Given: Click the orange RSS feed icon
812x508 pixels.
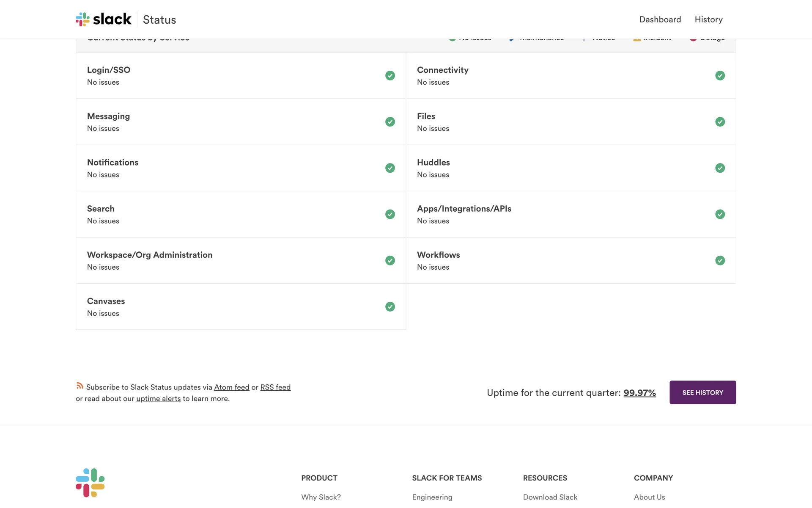Looking at the screenshot, I should coord(80,386).
